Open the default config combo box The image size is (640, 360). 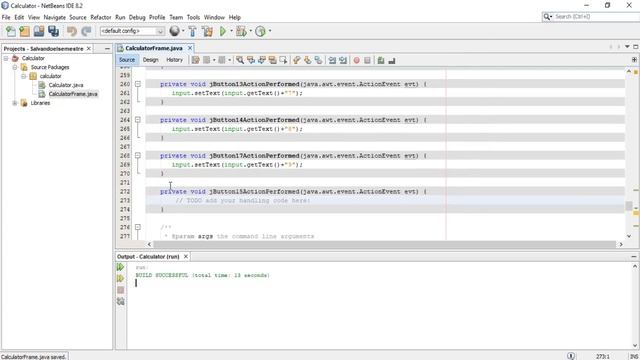132,31
